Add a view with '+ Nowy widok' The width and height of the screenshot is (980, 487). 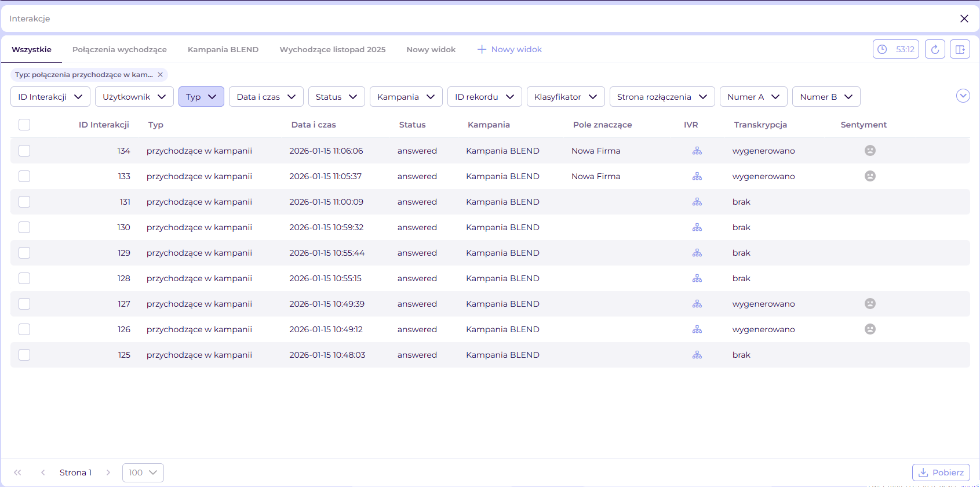[509, 49]
